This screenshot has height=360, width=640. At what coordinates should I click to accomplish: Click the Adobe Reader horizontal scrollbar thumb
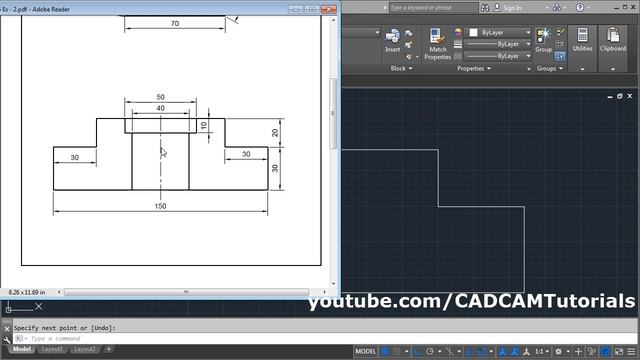point(186,292)
